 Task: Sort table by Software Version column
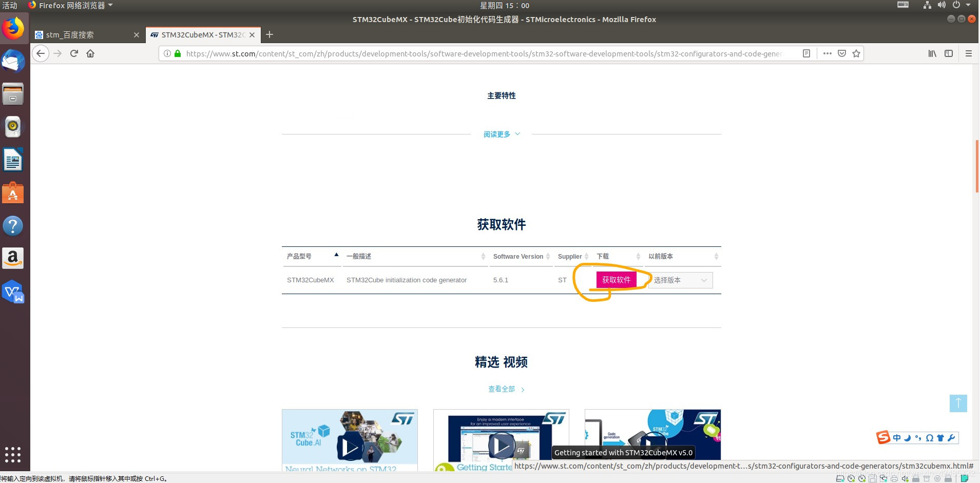coord(521,256)
